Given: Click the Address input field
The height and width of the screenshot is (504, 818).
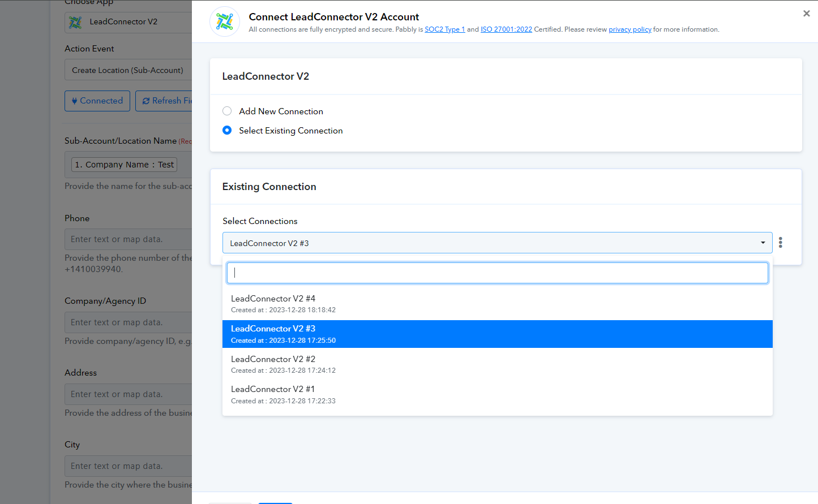Looking at the screenshot, I should click(129, 394).
